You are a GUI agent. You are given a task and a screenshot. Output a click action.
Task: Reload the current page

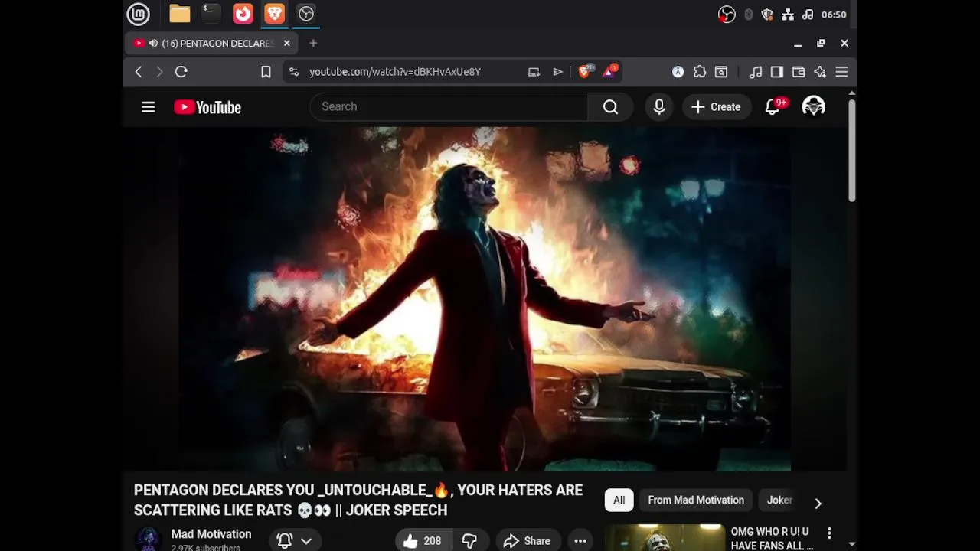(181, 72)
